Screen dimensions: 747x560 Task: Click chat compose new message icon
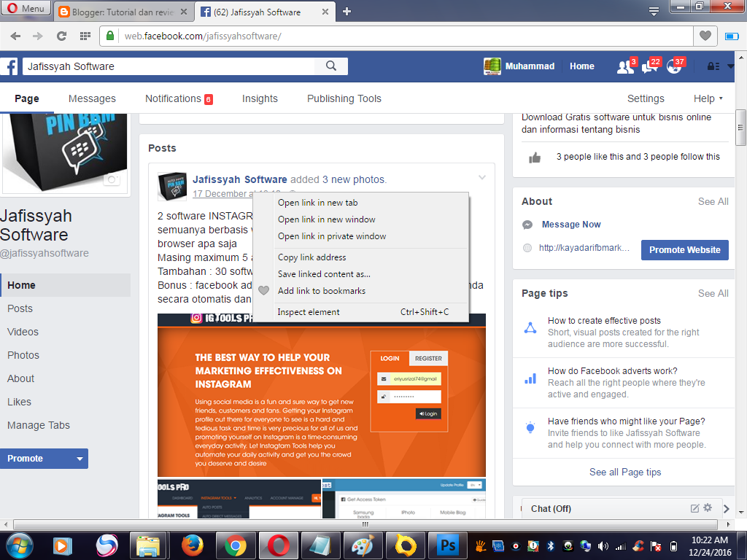pos(694,508)
